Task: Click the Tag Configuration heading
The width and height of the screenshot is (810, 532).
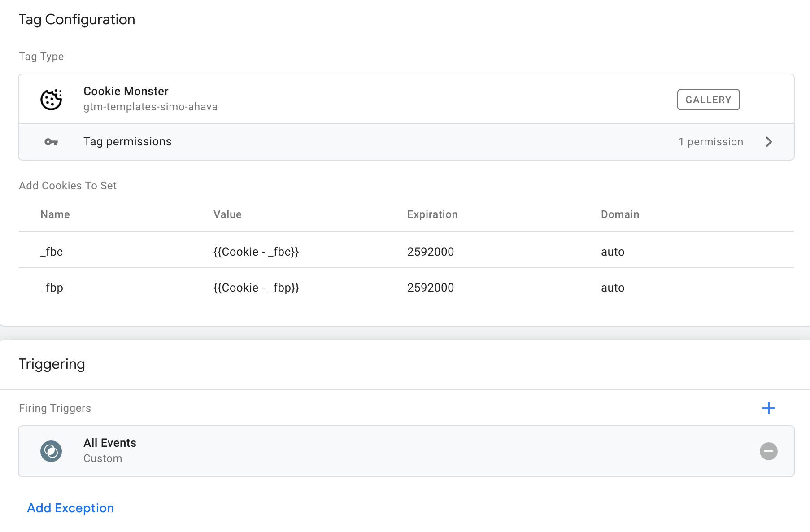Action: click(x=77, y=19)
